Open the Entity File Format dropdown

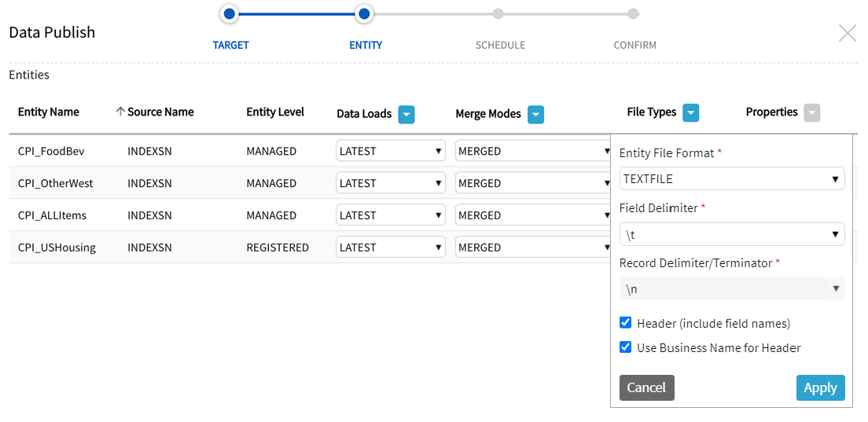click(731, 179)
